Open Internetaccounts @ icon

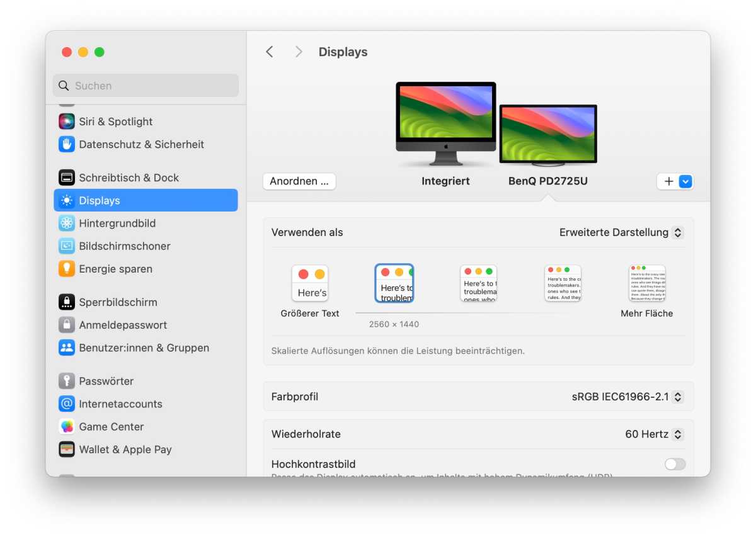[x=67, y=404]
